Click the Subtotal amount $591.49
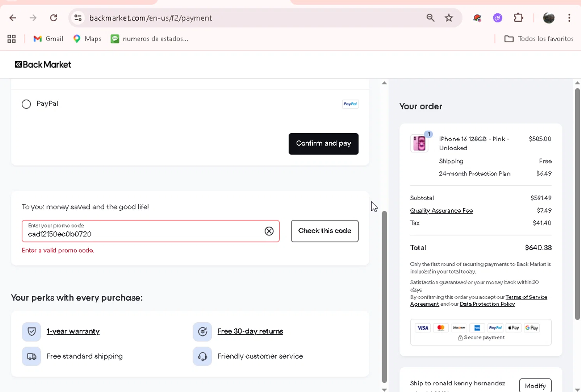This screenshot has width=581, height=392. point(541,198)
